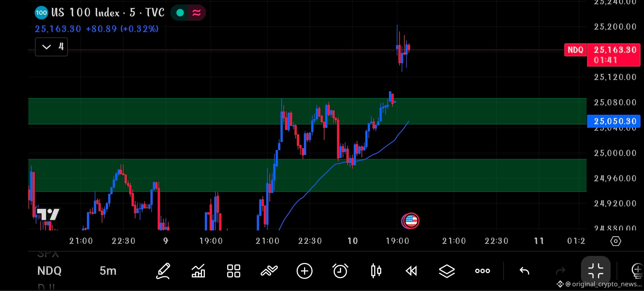The image size is (644, 291).
Task: Click the NDQ red price label
Action: (575, 50)
